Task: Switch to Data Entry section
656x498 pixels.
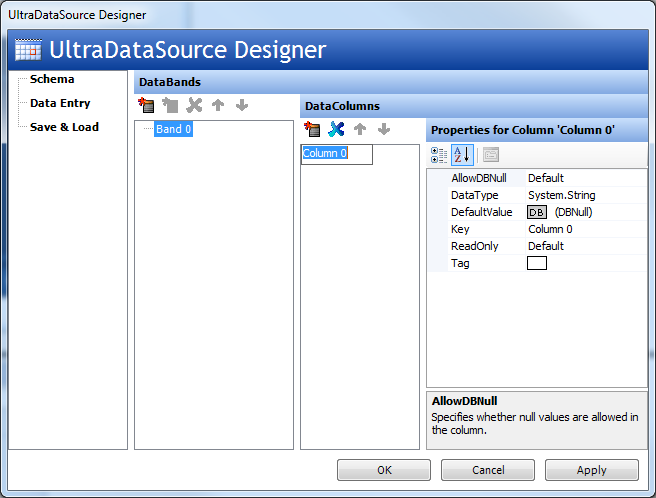Action: [x=60, y=103]
